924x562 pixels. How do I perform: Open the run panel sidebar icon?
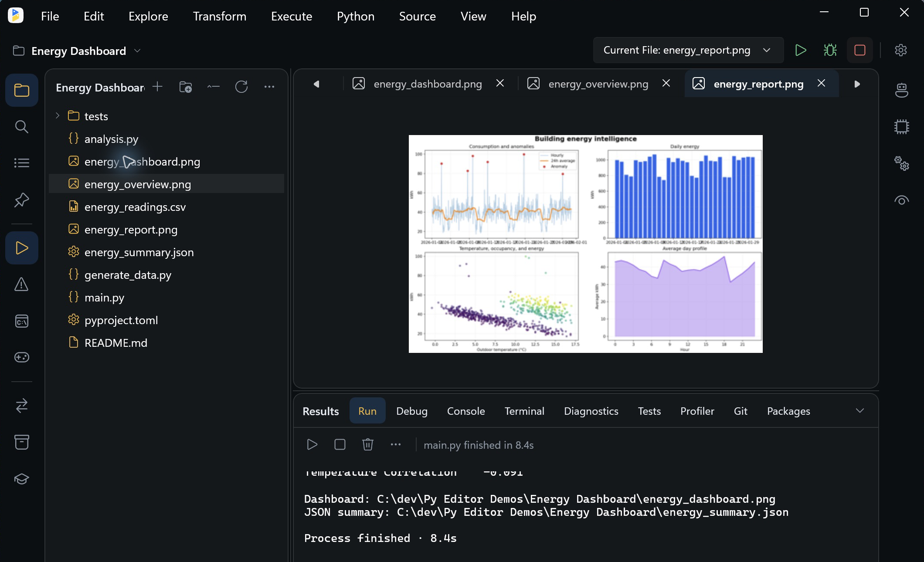(x=21, y=248)
